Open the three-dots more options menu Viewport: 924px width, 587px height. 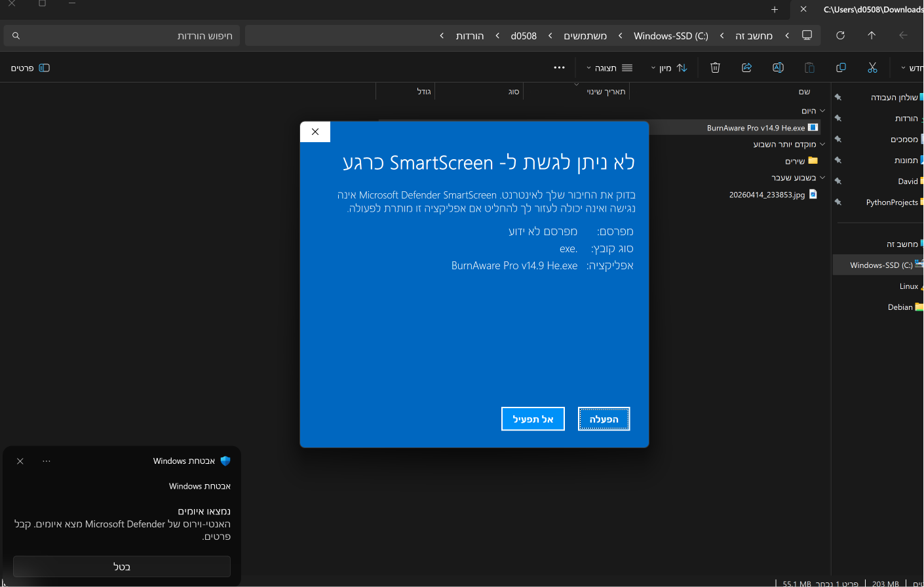coord(559,67)
